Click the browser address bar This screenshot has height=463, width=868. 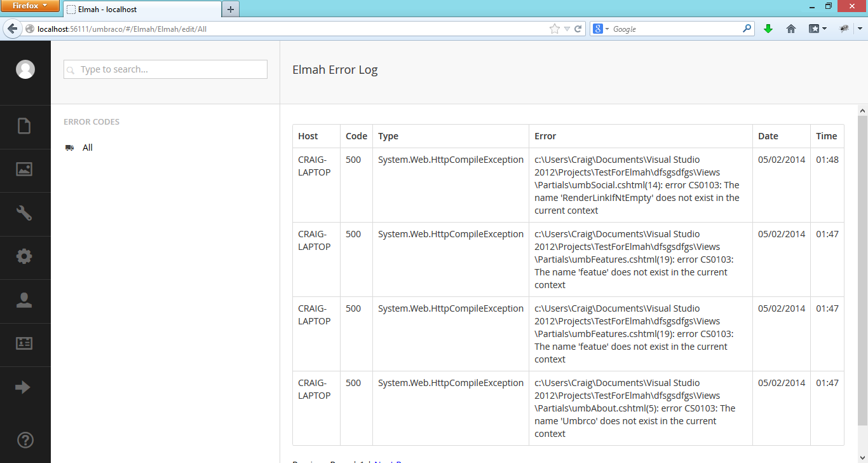(292, 29)
